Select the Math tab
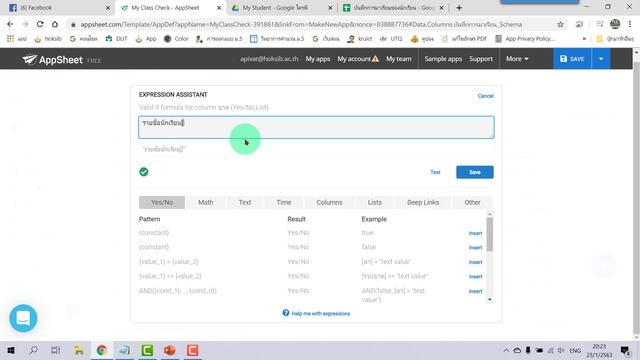The height and width of the screenshot is (360, 640). (206, 202)
